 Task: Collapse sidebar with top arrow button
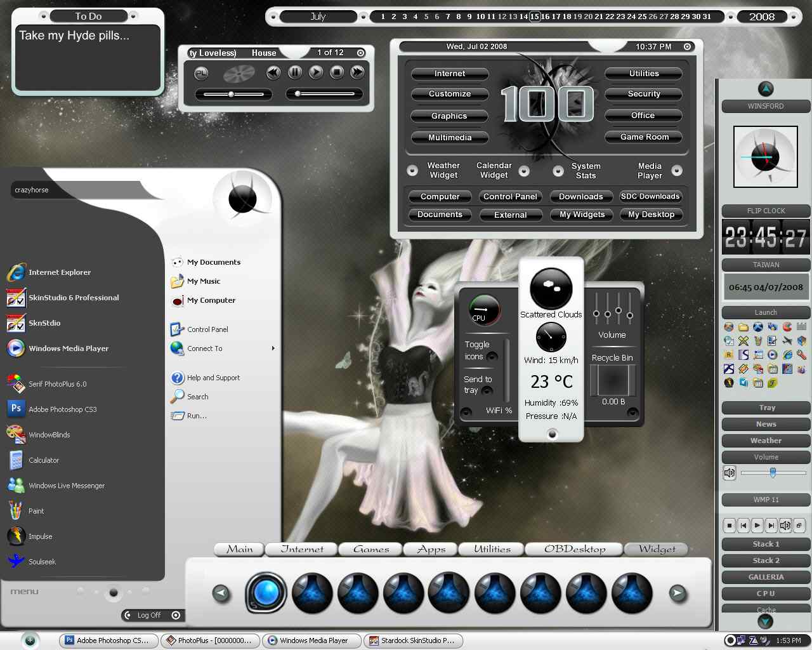coord(766,89)
